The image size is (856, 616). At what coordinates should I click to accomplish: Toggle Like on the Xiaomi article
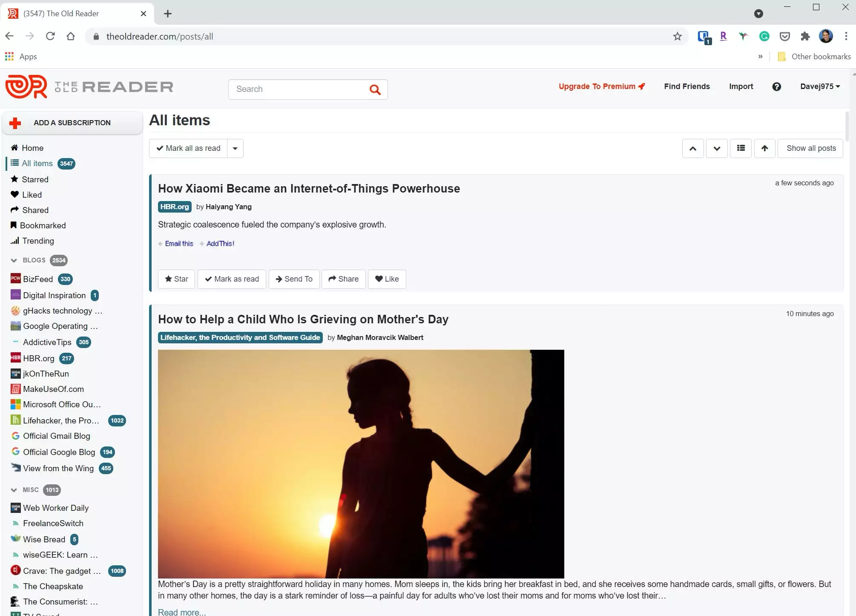pyautogui.click(x=387, y=279)
